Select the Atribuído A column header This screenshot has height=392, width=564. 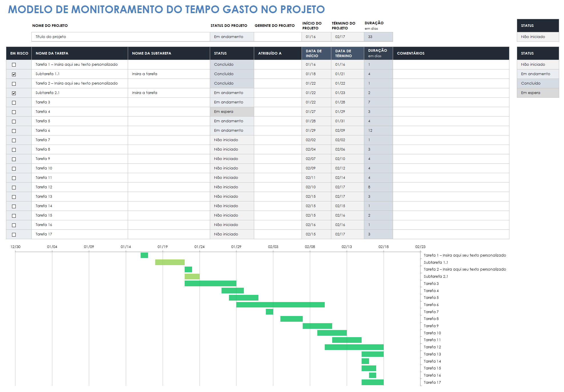coord(278,53)
